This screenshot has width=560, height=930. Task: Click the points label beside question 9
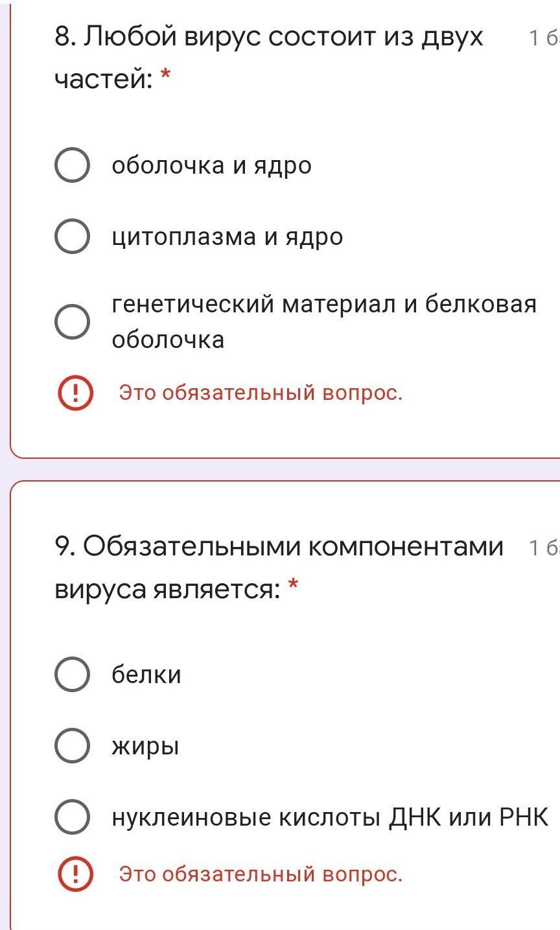point(543,548)
